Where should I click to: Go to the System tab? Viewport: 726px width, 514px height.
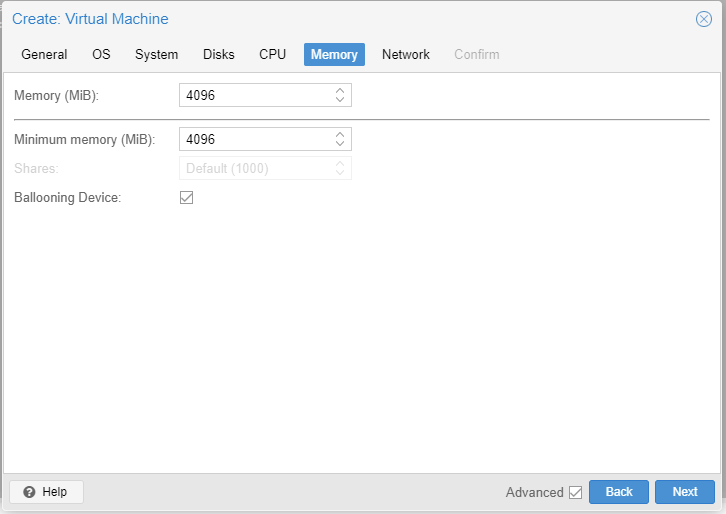pyautogui.click(x=156, y=54)
